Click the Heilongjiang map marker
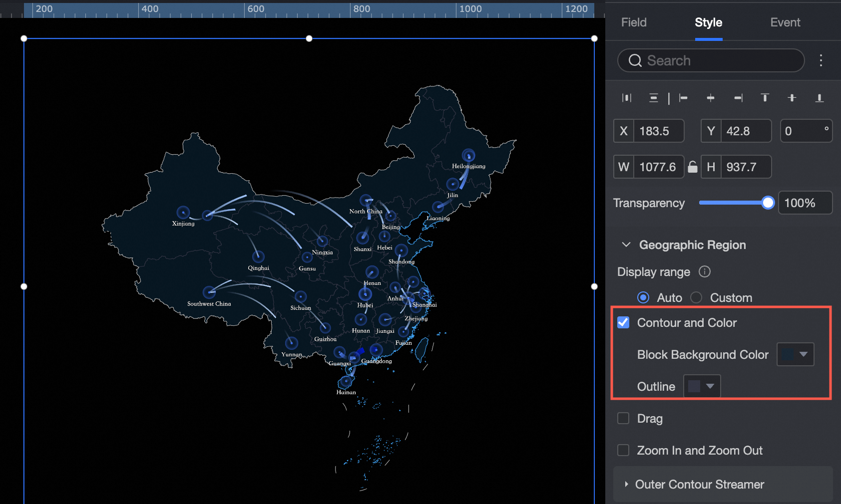The height and width of the screenshot is (504, 841). point(468,156)
